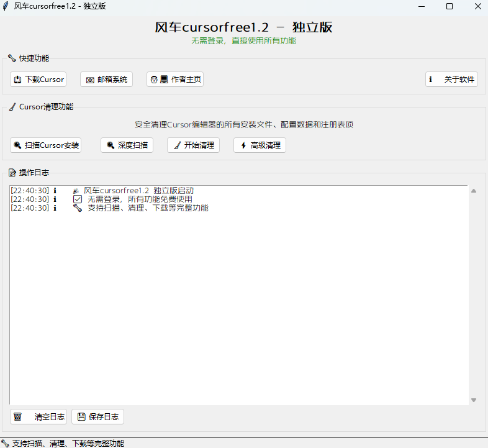Select log line 无需登录，所有功能免费使用
The width and height of the screenshot is (488, 448).
coord(140,199)
